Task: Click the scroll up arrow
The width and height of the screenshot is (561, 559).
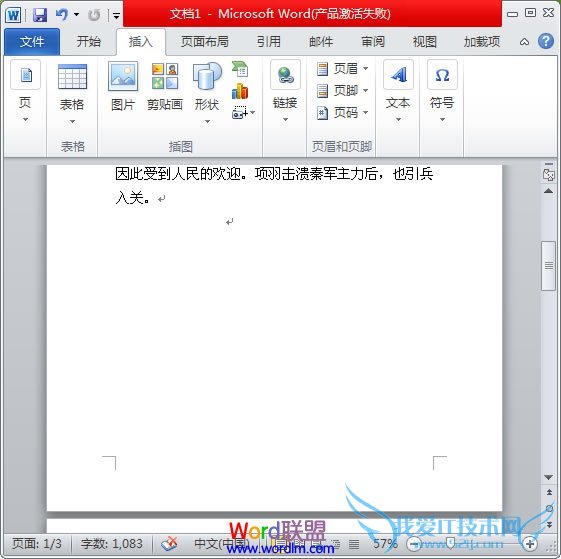Action: click(548, 191)
